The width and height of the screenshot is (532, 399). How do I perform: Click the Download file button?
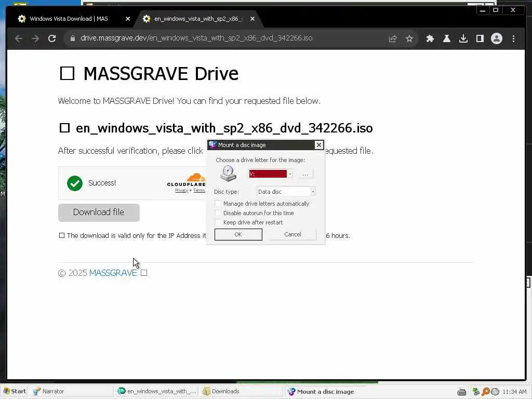(x=99, y=212)
